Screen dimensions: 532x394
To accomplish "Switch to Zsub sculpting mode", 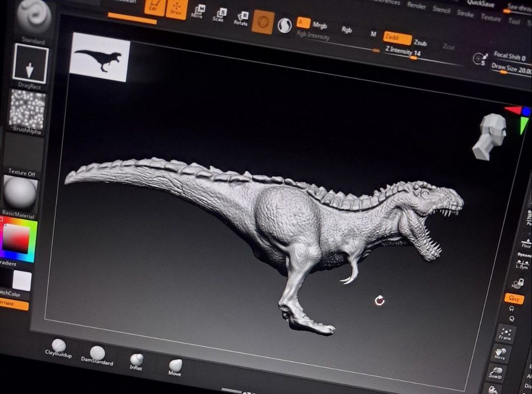I will (x=420, y=42).
